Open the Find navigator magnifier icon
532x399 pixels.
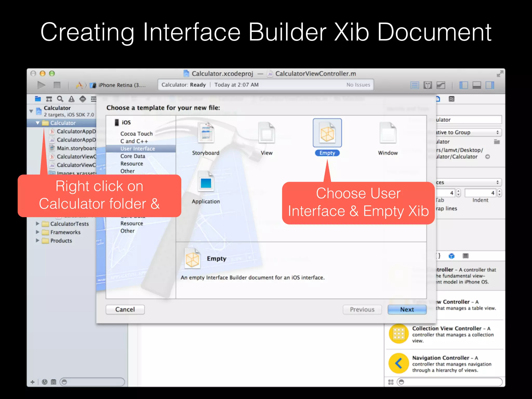(x=60, y=99)
